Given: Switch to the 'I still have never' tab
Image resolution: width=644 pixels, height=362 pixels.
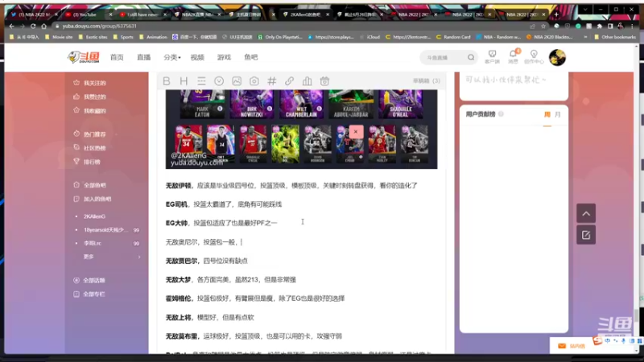Looking at the screenshot, I should click(x=142, y=14).
